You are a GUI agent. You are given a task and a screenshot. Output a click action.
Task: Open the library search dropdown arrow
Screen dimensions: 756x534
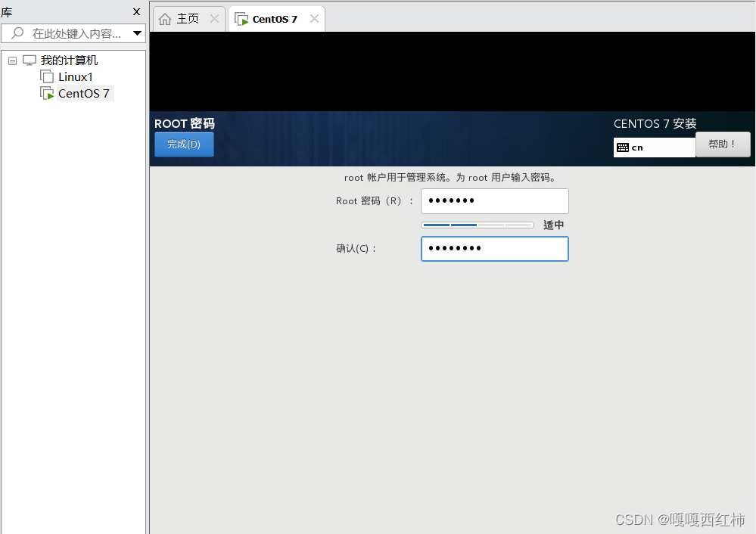(x=138, y=33)
